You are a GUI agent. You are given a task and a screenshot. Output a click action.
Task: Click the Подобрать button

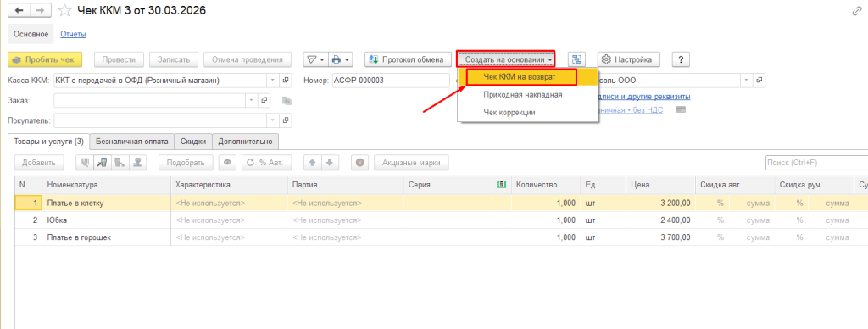click(186, 163)
